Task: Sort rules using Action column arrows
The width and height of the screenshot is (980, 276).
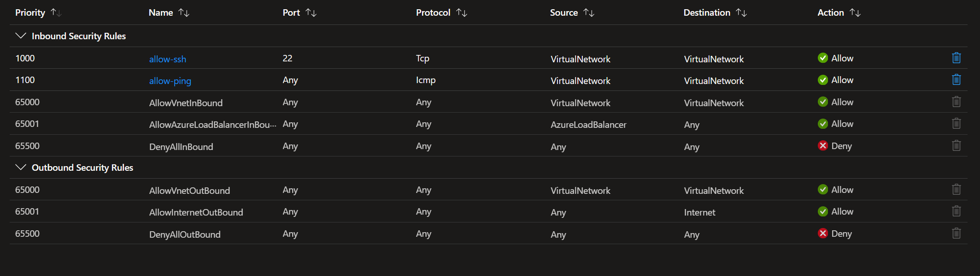Action: coord(855,13)
